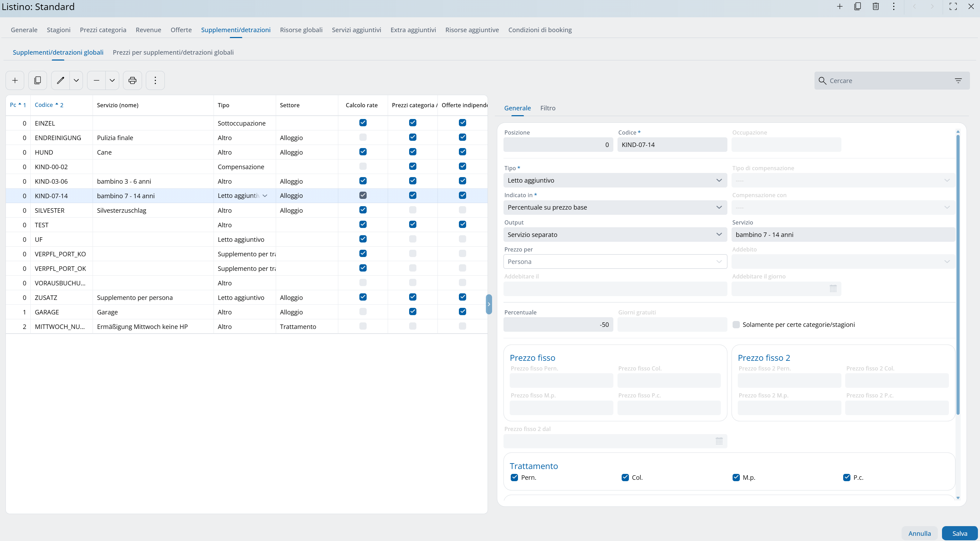Duplicate the selected row with the copy icon

point(38,80)
